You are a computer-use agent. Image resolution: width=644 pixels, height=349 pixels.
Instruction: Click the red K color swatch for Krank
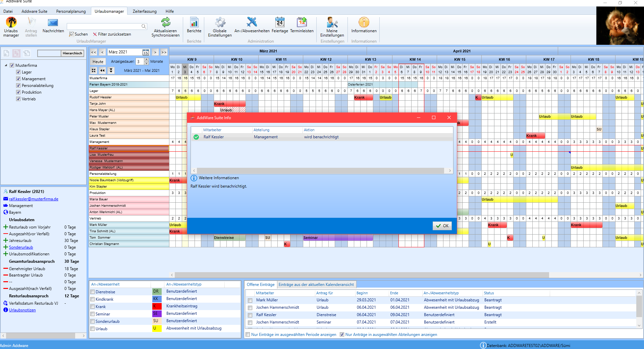pos(156,306)
